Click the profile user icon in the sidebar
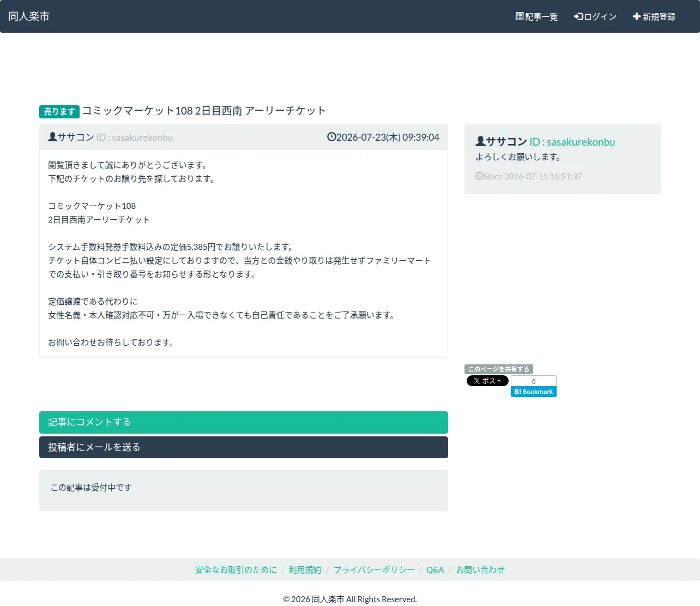The image size is (700, 606). point(480,141)
